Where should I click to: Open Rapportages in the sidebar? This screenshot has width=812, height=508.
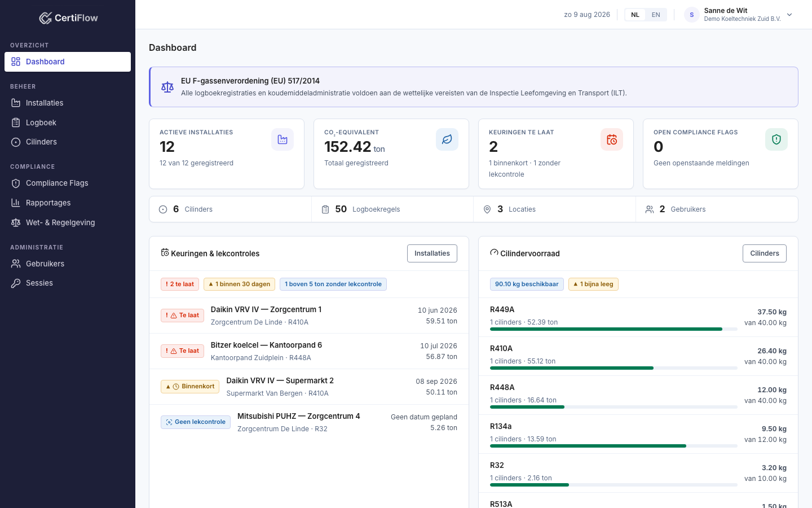(x=68, y=203)
